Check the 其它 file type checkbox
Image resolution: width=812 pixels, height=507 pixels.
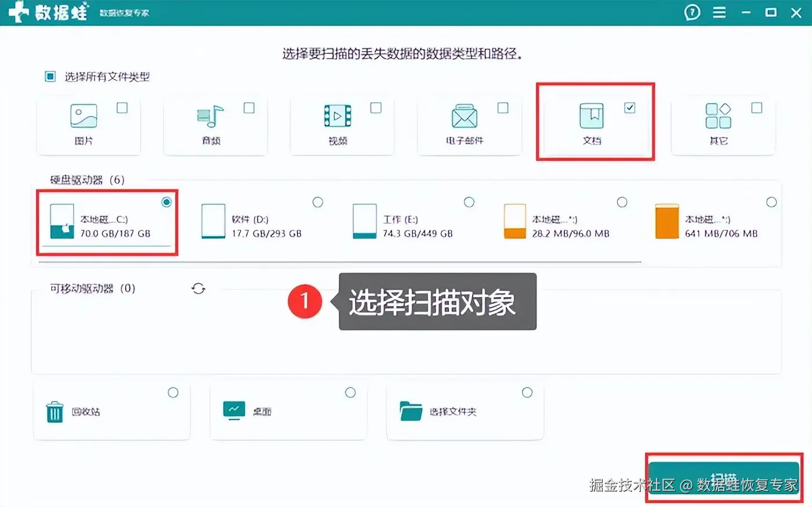[x=757, y=108]
